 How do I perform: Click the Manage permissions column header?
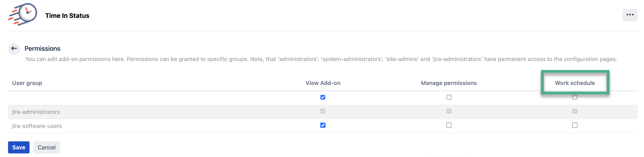tap(449, 83)
